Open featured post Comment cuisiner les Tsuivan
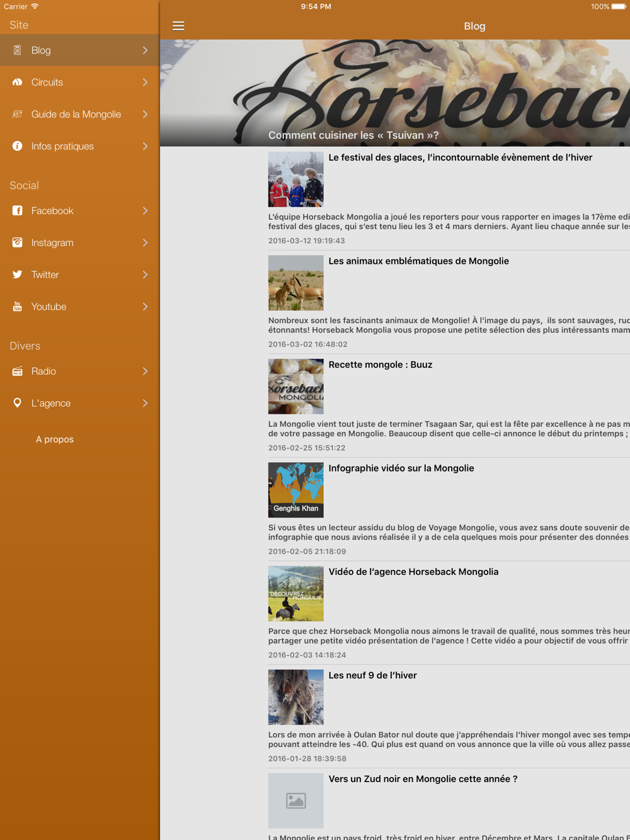Image resolution: width=630 pixels, height=840 pixels. (395, 93)
